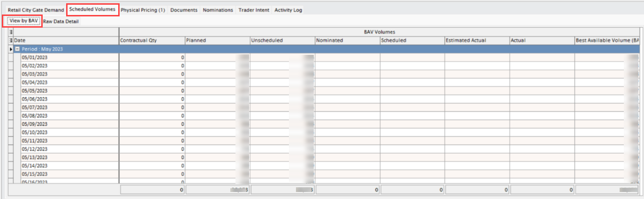The image size is (644, 199).
Task: Click the Scheduled column header
Action: coord(412,41)
